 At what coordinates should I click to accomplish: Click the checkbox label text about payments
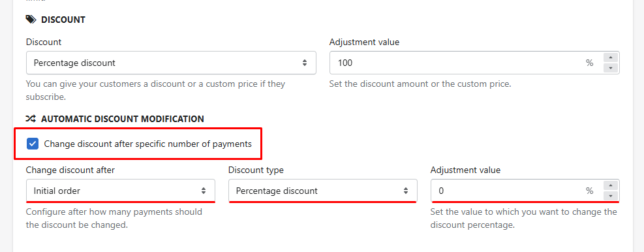coord(148,144)
